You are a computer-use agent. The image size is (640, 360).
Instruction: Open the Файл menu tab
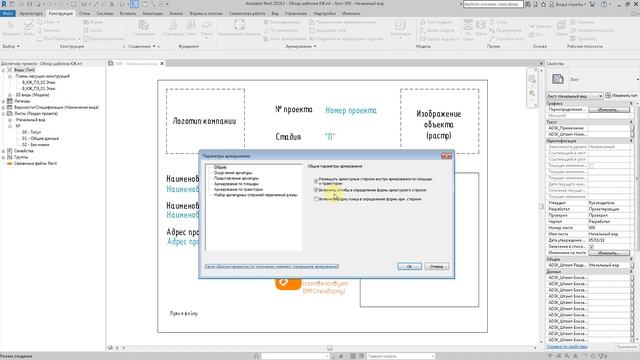(8, 13)
